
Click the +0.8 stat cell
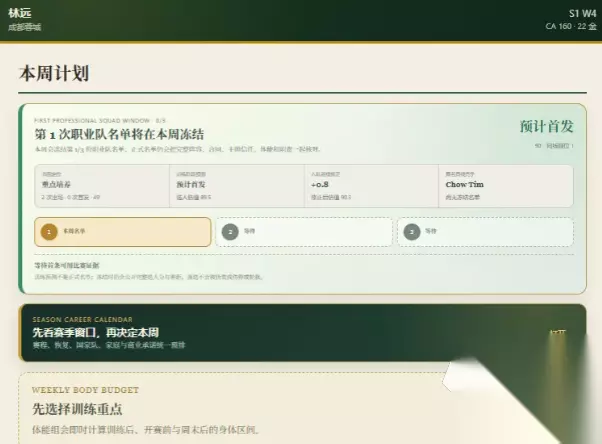(372, 186)
